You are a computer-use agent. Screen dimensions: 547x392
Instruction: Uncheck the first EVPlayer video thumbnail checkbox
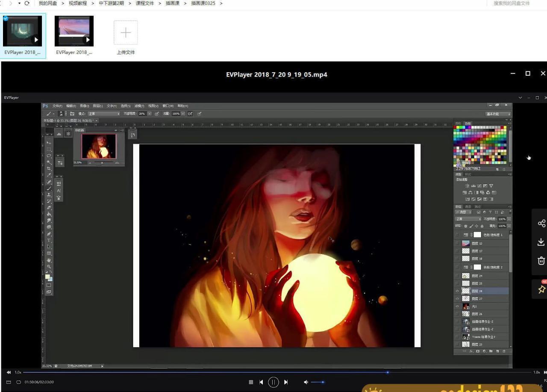[6, 18]
